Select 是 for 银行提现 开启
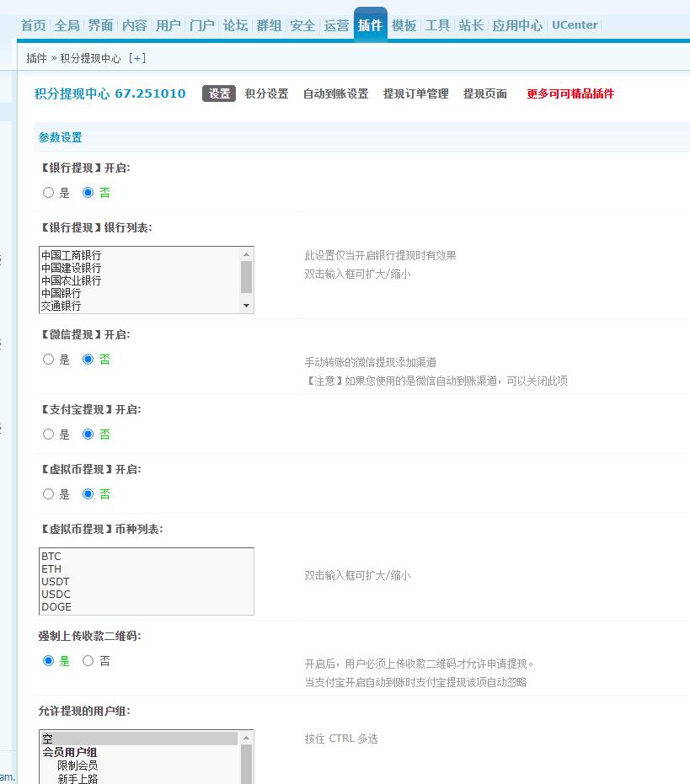Image resolution: width=690 pixels, height=784 pixels. click(48, 193)
